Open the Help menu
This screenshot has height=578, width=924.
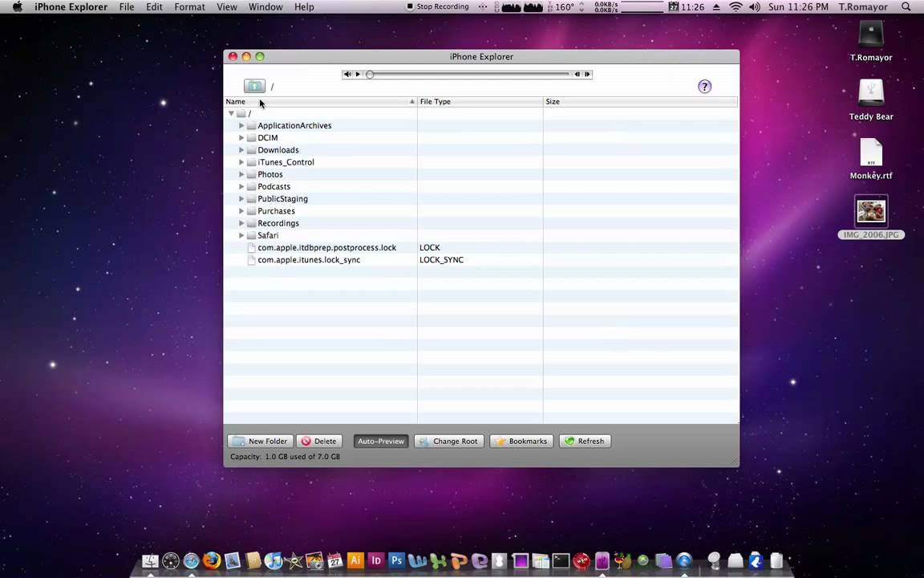pyautogui.click(x=304, y=7)
